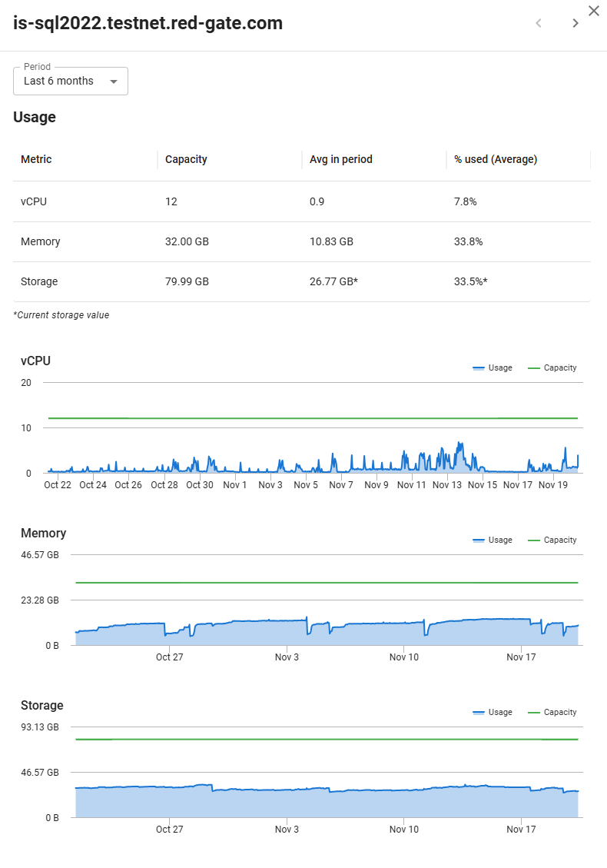Click the Avg in period column header
The image size is (607, 868).
(340, 160)
